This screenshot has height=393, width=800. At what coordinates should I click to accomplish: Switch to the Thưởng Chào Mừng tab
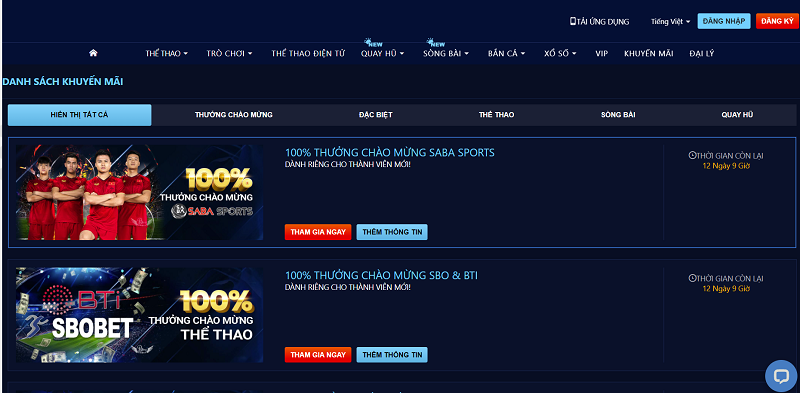click(234, 115)
